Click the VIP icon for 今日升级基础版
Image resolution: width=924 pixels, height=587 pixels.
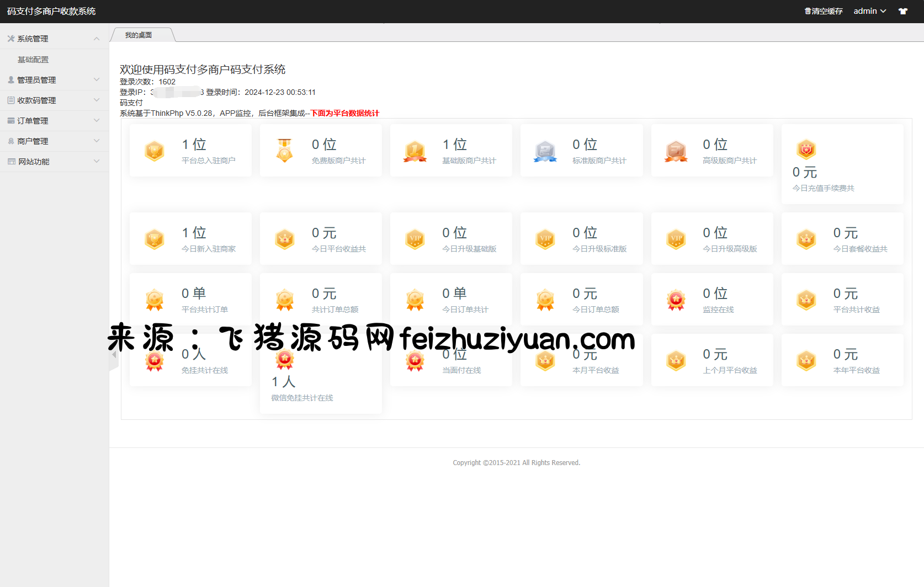(x=415, y=239)
